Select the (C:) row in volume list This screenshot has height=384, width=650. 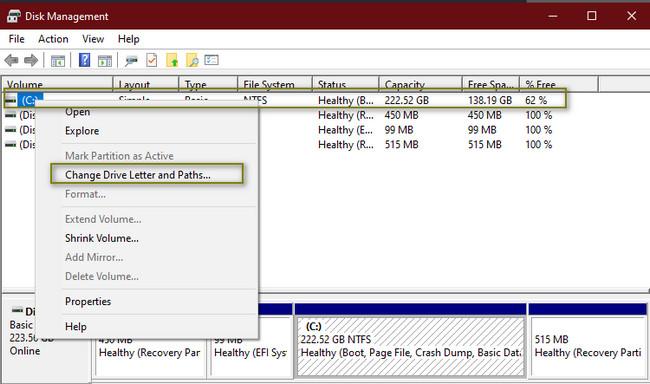coord(284,100)
